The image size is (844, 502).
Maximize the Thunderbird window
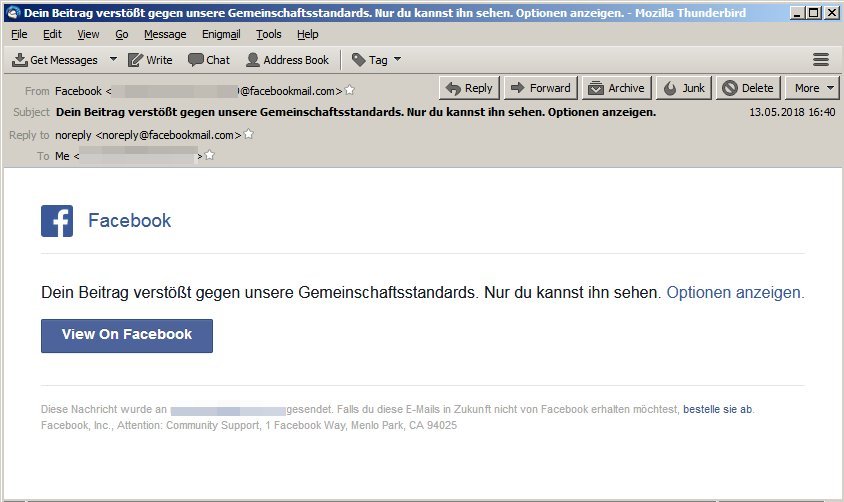pos(814,12)
